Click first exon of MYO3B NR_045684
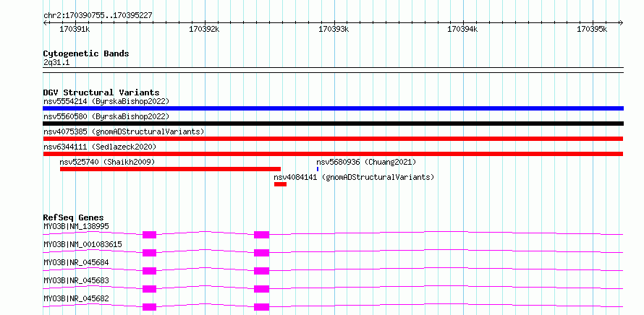The height and width of the screenshot is (315, 644). pos(150,271)
